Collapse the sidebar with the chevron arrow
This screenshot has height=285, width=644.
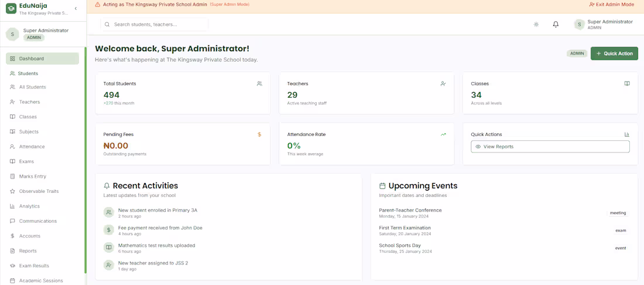tap(76, 9)
